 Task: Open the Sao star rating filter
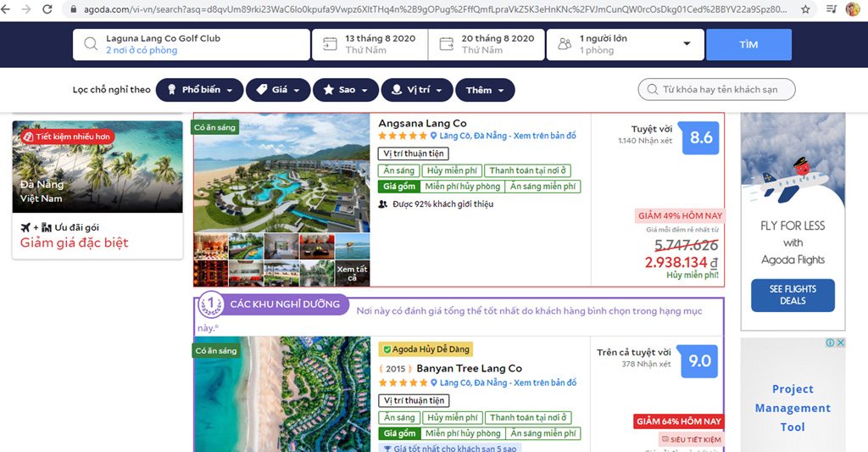click(346, 90)
